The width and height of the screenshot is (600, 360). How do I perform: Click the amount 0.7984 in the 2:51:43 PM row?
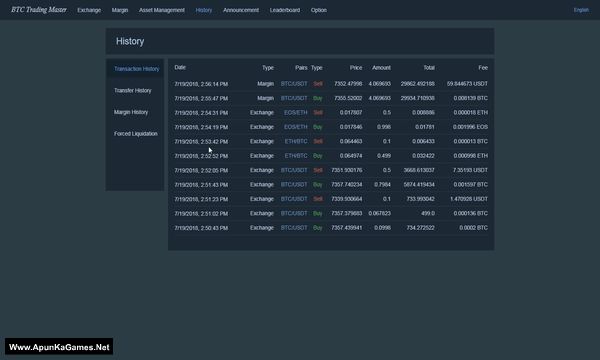(382, 185)
